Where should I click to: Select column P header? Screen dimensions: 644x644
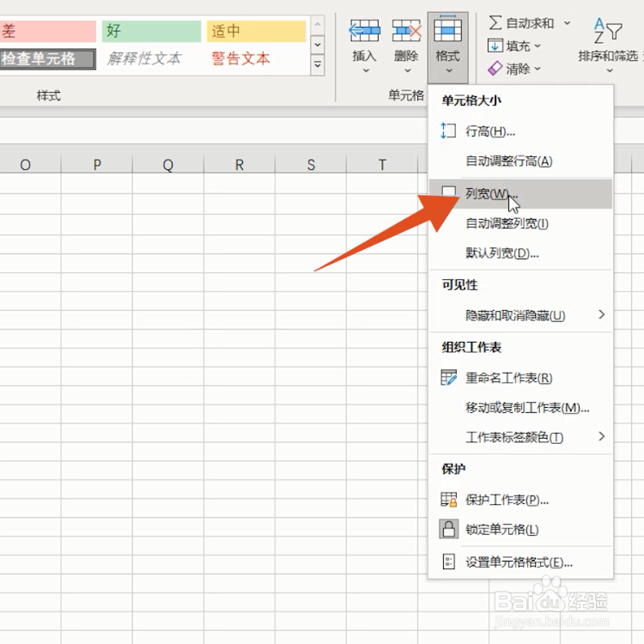pos(97,164)
